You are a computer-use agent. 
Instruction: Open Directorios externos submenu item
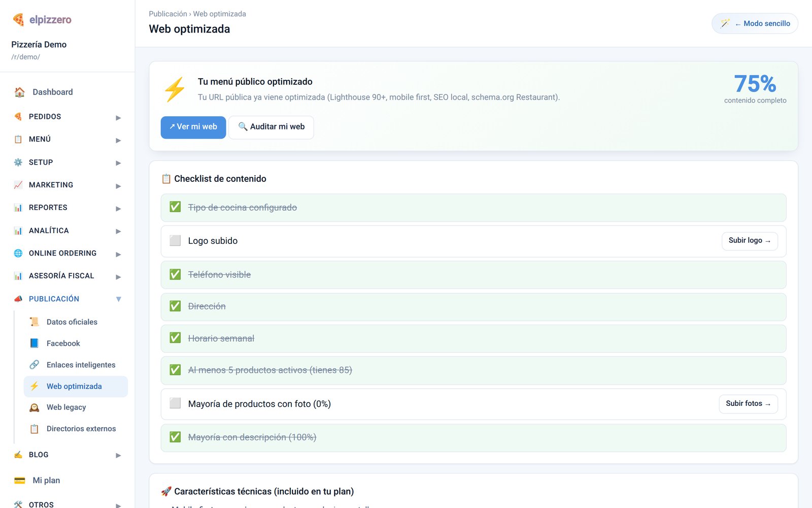76,429
